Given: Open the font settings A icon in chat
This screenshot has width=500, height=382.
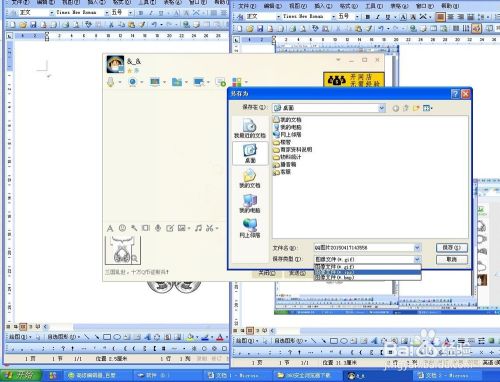Looking at the screenshot, I should (110, 228).
